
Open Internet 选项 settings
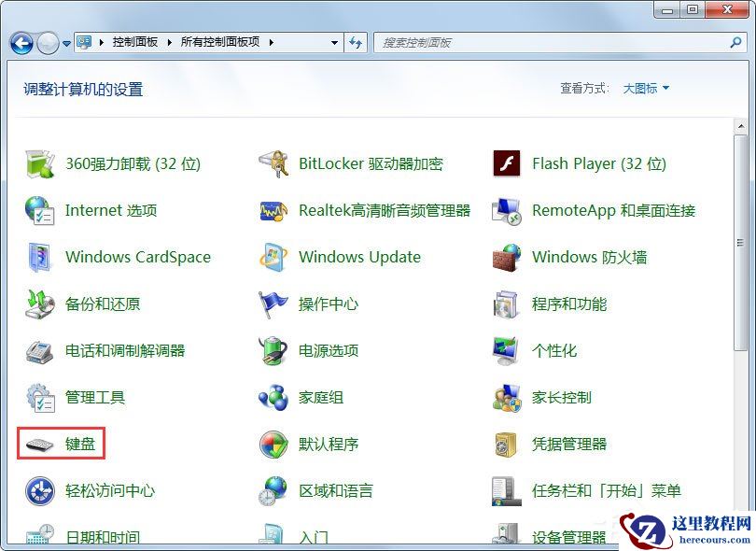pos(112,211)
